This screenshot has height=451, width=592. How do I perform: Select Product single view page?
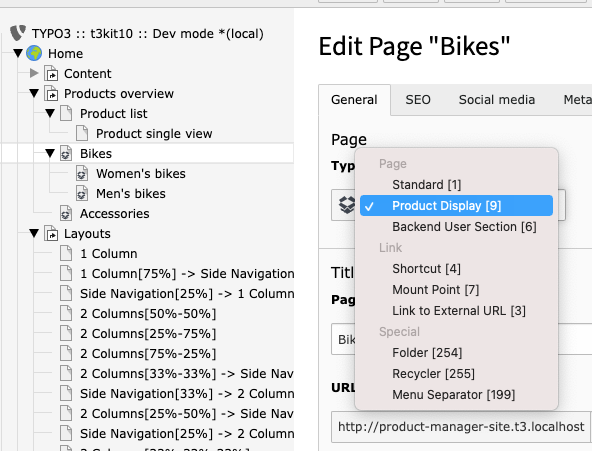(x=154, y=134)
